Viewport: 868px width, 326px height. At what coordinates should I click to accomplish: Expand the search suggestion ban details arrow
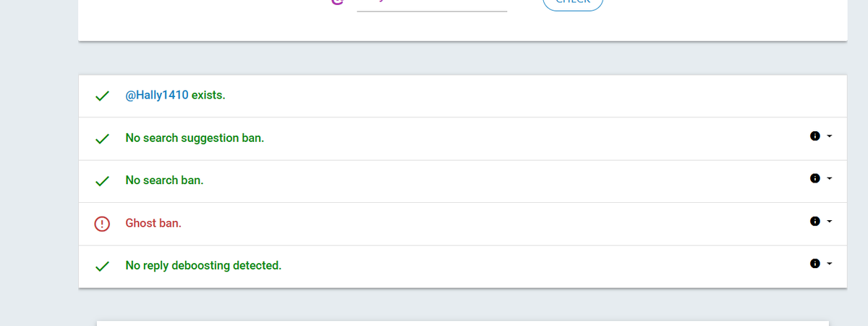(x=829, y=135)
